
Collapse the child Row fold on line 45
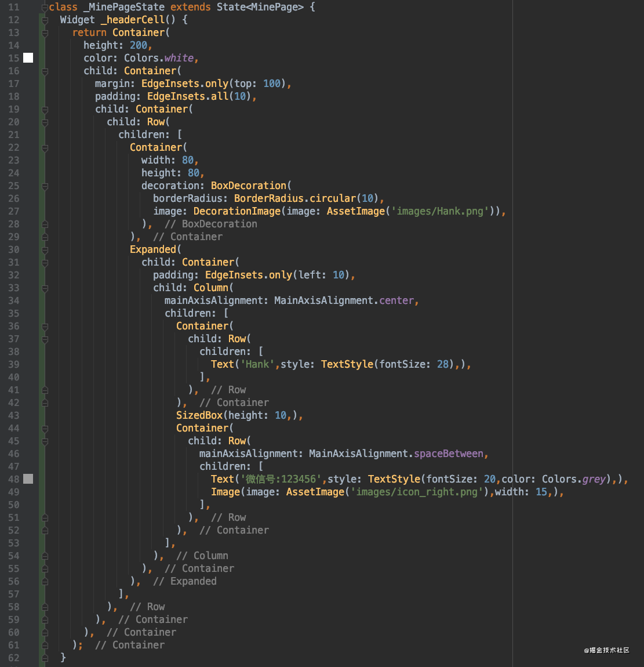click(x=45, y=441)
